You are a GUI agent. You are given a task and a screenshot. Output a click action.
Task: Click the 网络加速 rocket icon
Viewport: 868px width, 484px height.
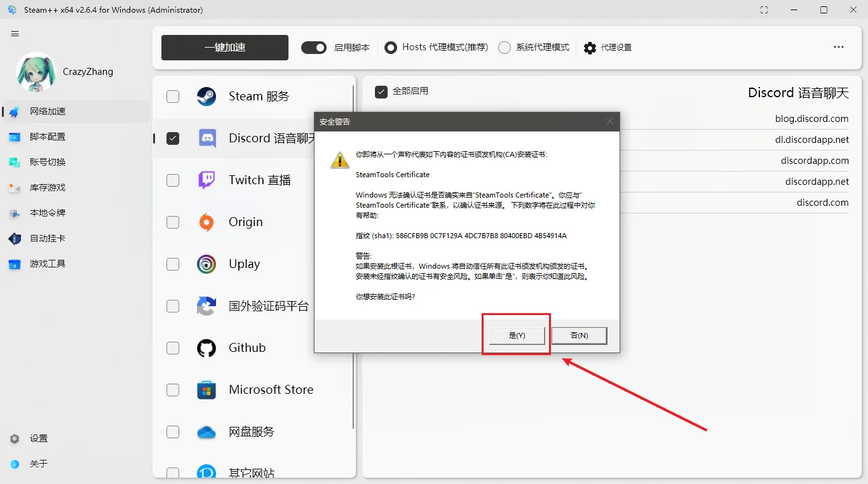pyautogui.click(x=15, y=112)
